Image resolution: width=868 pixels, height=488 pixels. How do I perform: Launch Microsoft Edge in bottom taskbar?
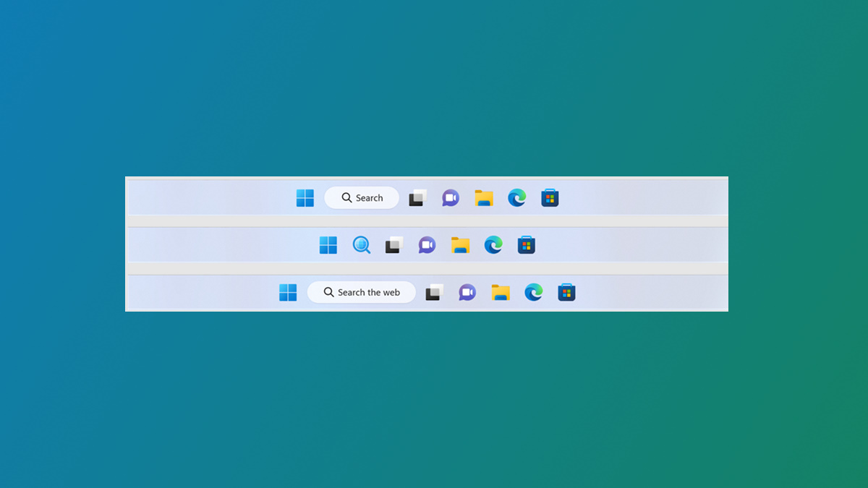533,291
